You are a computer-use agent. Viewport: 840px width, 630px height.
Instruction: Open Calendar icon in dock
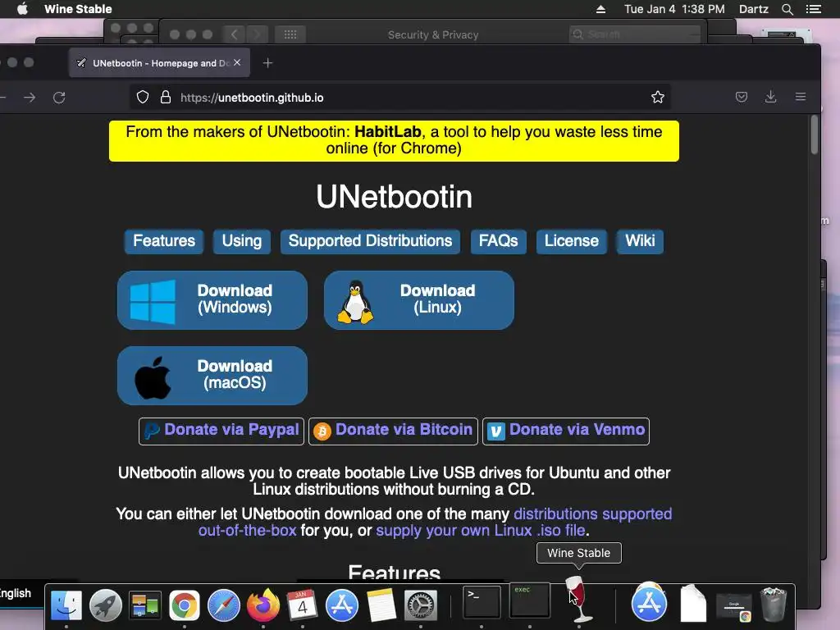coord(303,605)
